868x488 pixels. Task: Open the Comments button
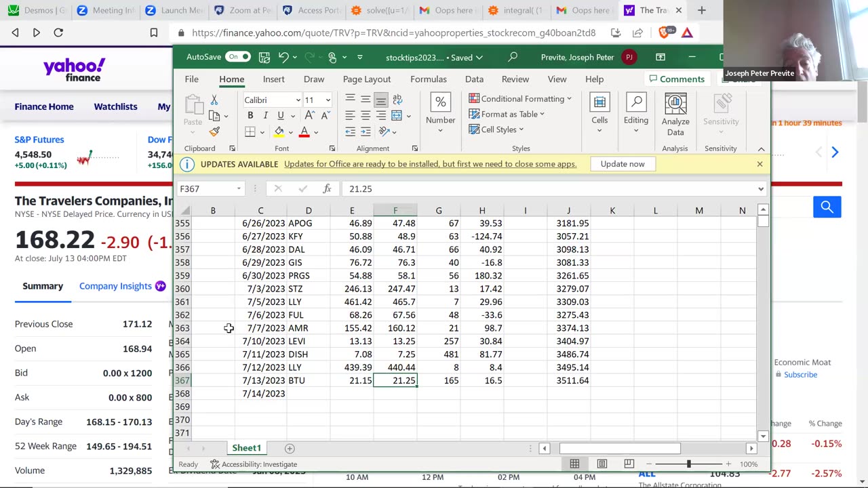[677, 79]
